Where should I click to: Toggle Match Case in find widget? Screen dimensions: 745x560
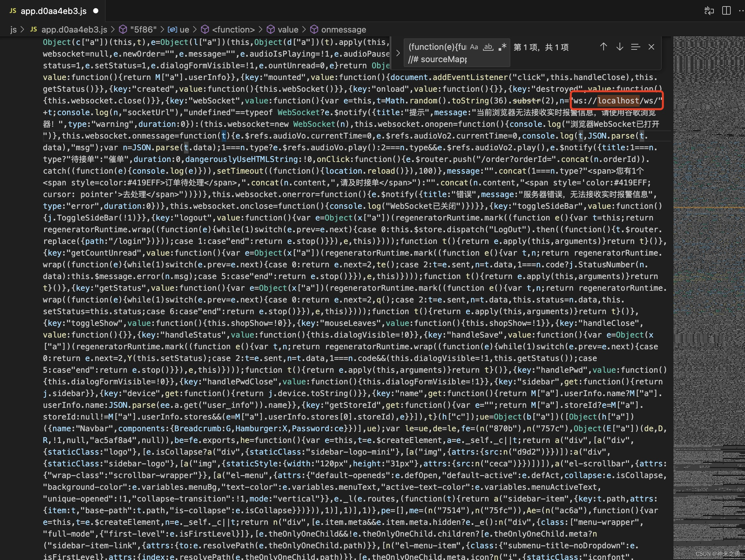(474, 47)
